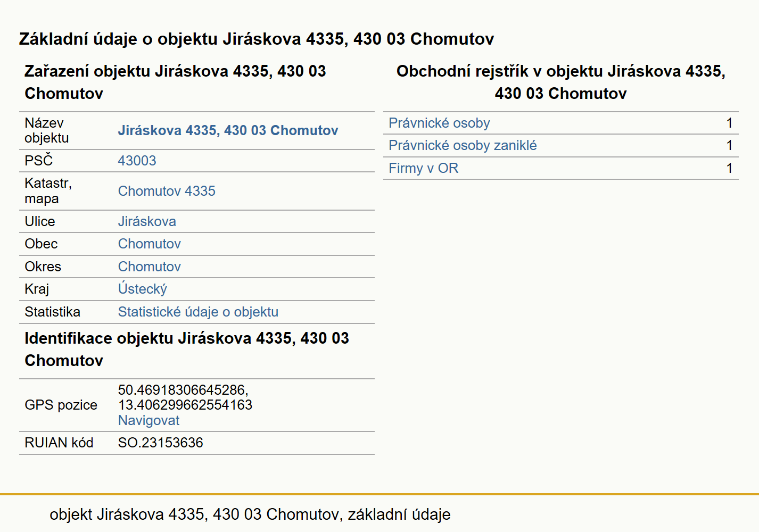
Task: Open the Právnické osoby link
Action: (439, 123)
